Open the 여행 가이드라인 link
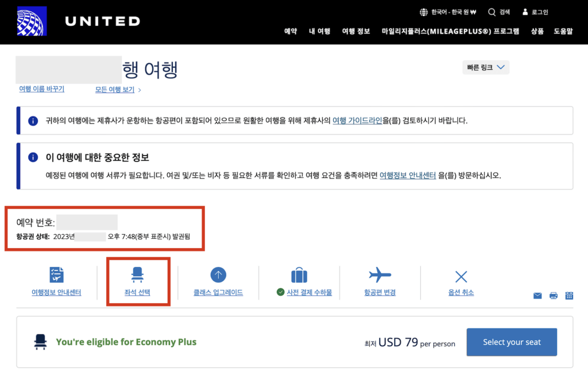Screen dimensions: 588x376 tap(357, 121)
